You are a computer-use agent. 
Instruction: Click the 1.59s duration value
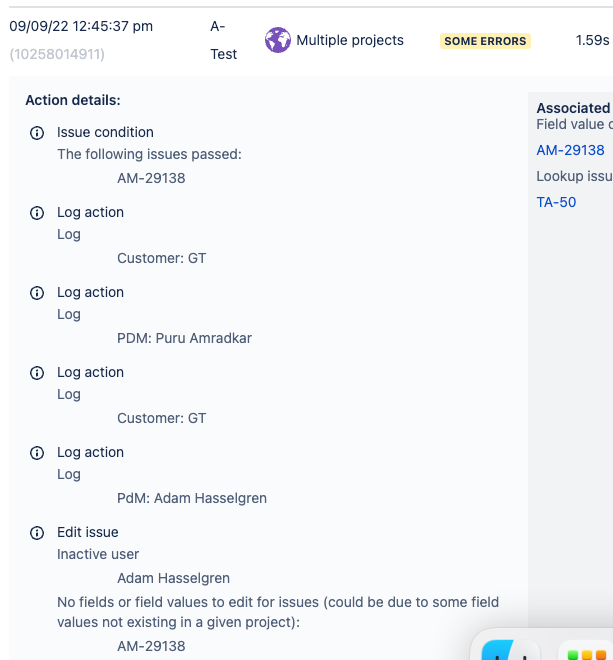592,40
